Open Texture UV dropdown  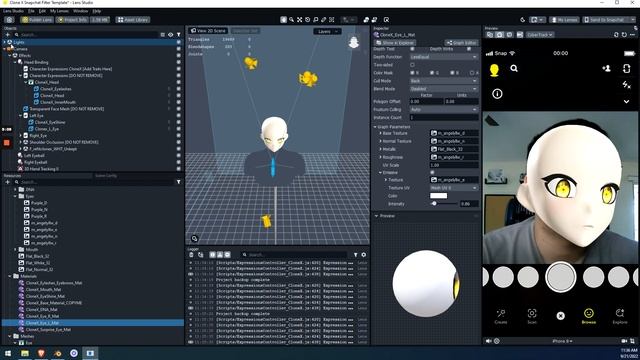tap(454, 188)
